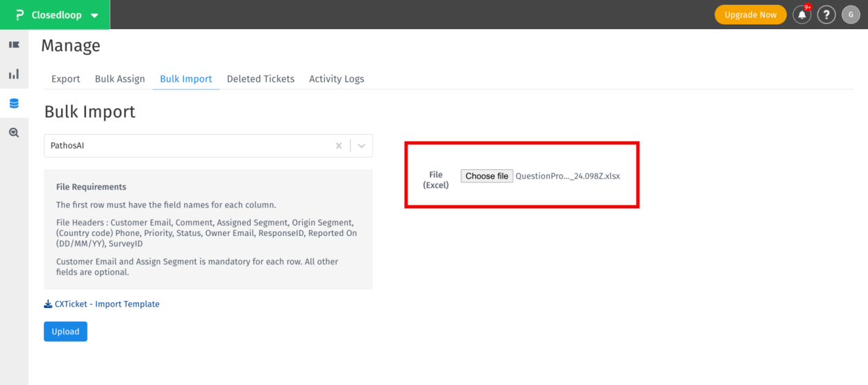Click the Choose file button
This screenshot has height=385, width=868.
pos(487,176)
